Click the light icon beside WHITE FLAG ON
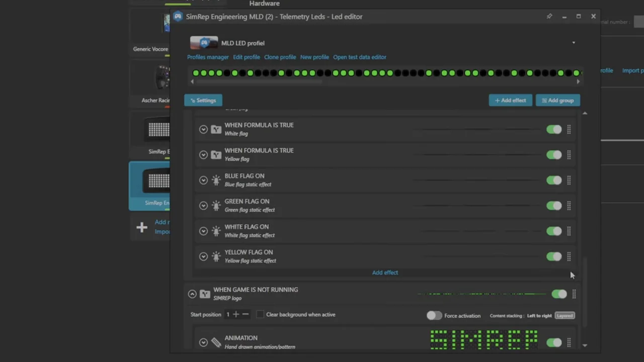The width and height of the screenshot is (644, 362). click(216, 231)
